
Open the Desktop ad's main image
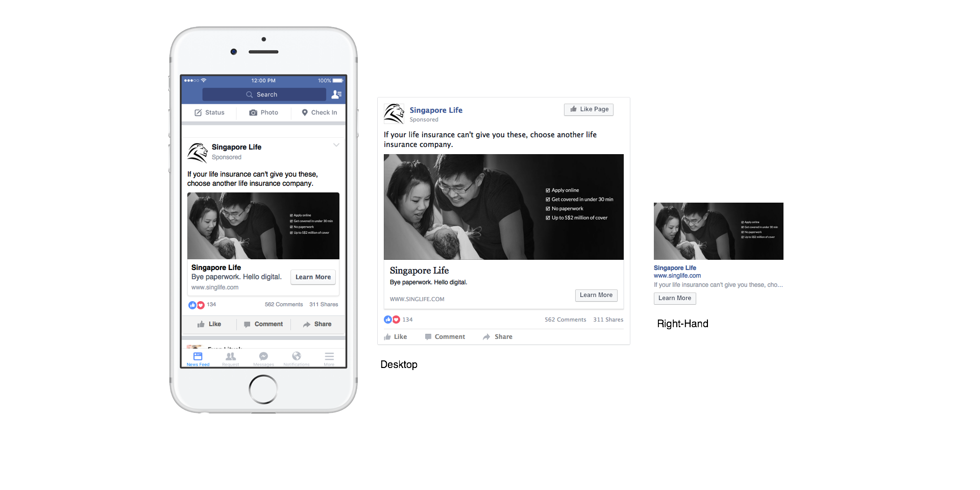click(x=504, y=207)
